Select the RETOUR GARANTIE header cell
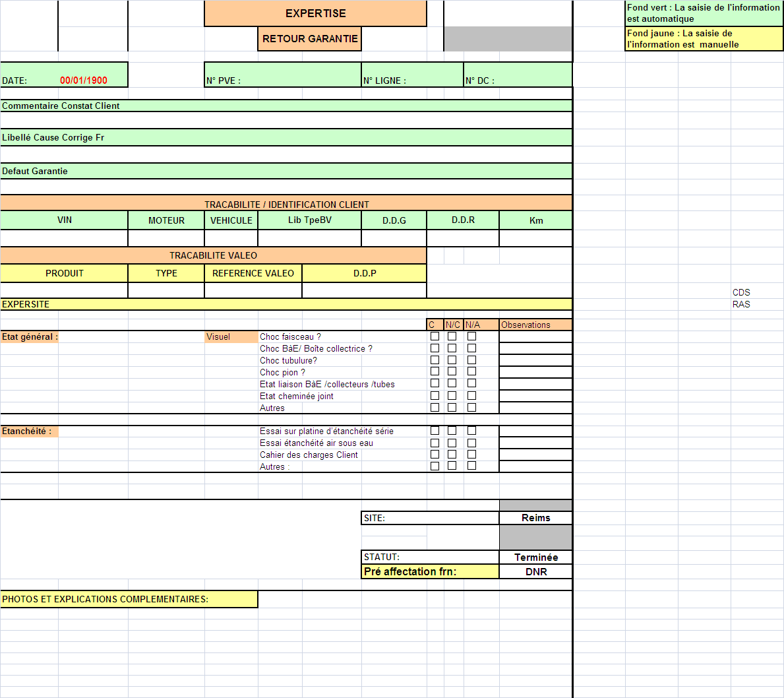The width and height of the screenshot is (784, 698). 310,38
